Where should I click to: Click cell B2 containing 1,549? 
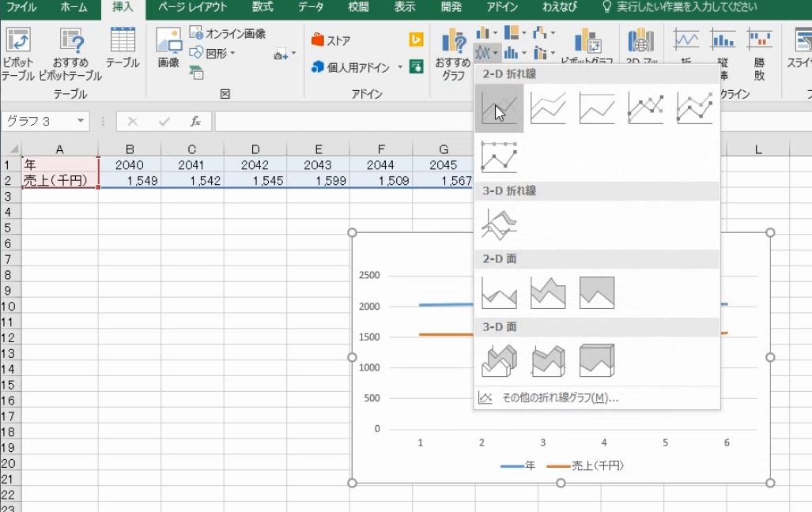pyautogui.click(x=130, y=180)
